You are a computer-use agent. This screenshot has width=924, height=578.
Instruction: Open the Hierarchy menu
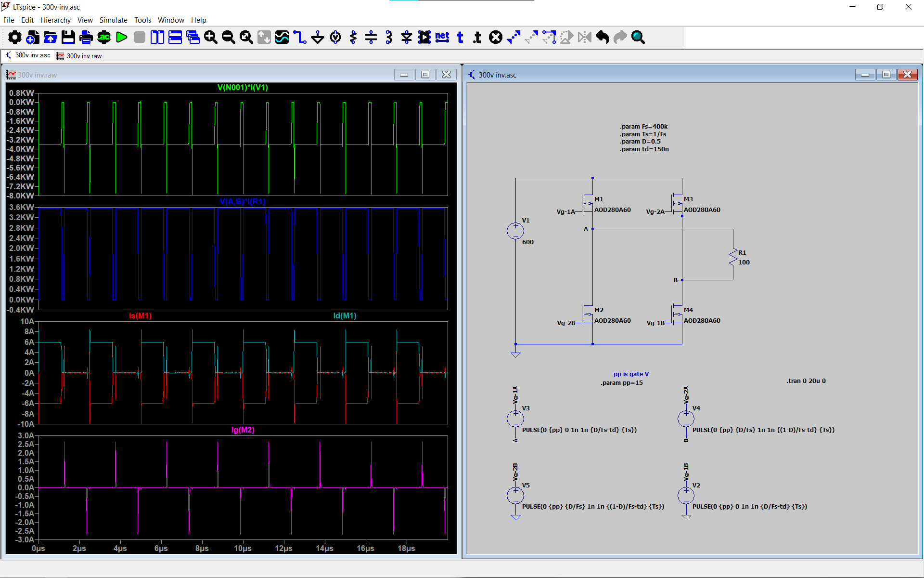click(x=55, y=20)
